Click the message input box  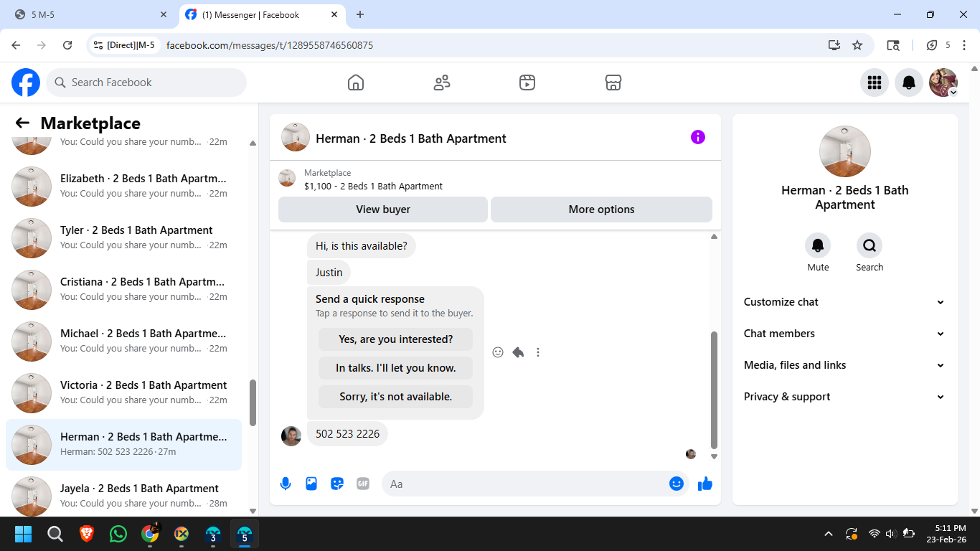pos(534,484)
